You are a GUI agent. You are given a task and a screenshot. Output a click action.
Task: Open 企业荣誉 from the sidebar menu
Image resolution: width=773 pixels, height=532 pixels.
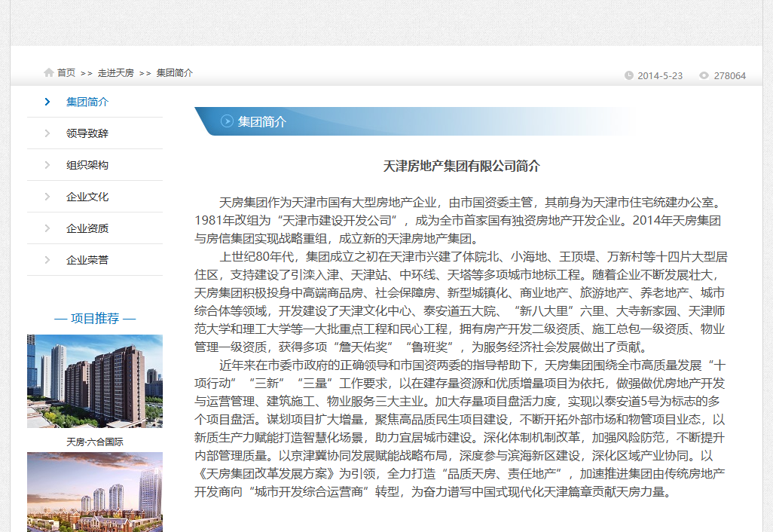pos(87,260)
